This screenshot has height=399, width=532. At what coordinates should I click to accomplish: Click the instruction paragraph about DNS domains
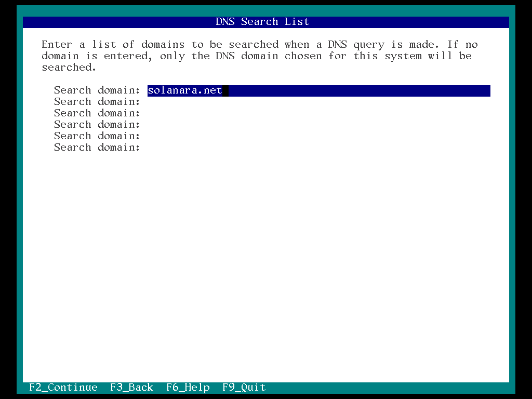click(260, 56)
